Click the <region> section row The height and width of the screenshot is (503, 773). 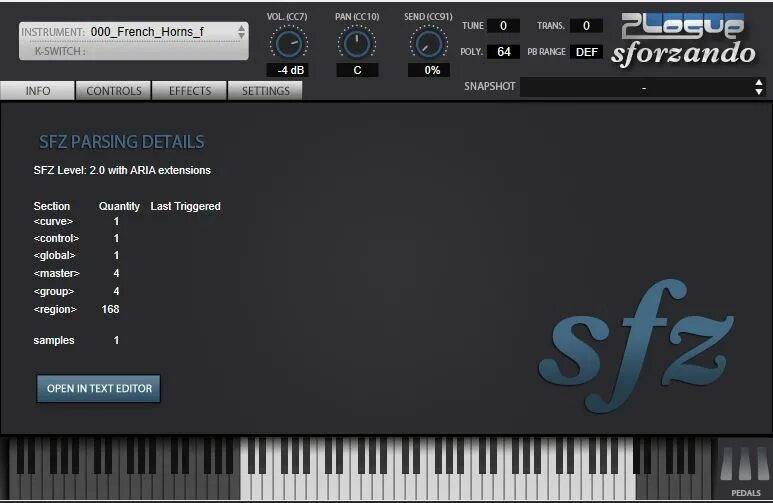76,309
